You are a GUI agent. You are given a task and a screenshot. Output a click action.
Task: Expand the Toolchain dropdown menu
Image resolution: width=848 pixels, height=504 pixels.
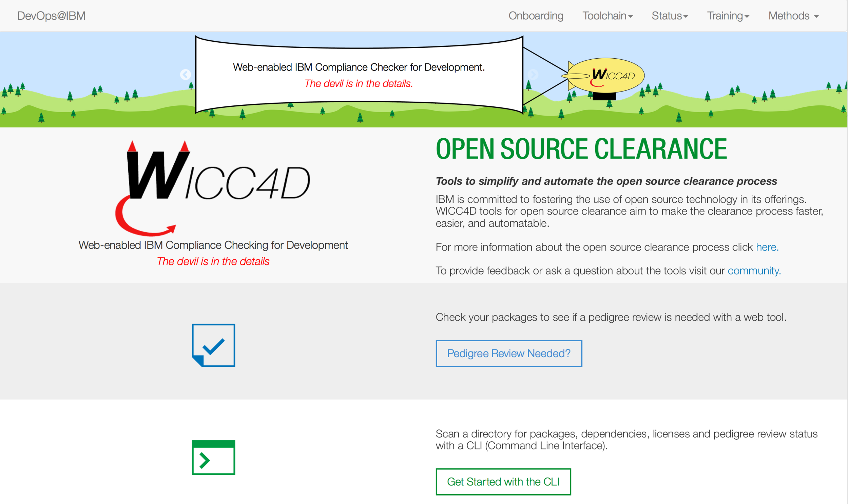(608, 16)
